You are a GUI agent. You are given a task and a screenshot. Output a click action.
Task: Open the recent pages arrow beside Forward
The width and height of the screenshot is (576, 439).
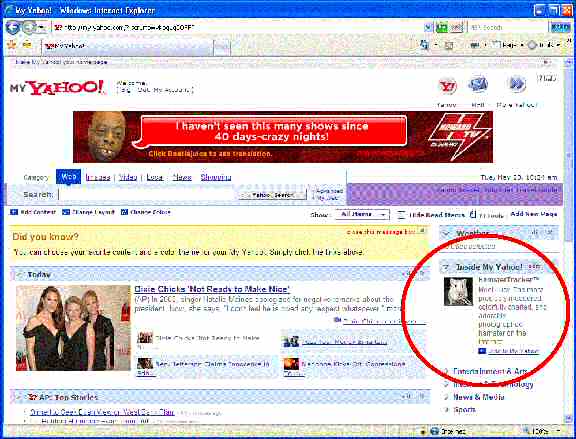pyautogui.click(x=42, y=28)
